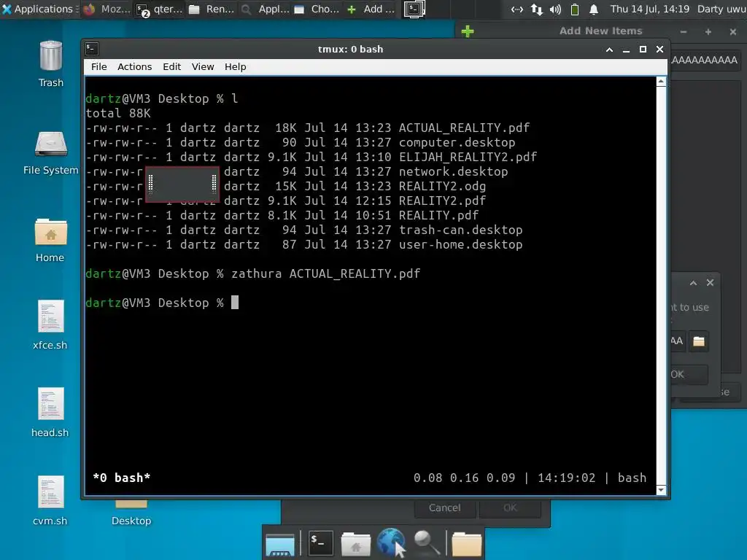Open the terminal Actions menu
Viewport: 747px width, 560px height.
[135, 66]
